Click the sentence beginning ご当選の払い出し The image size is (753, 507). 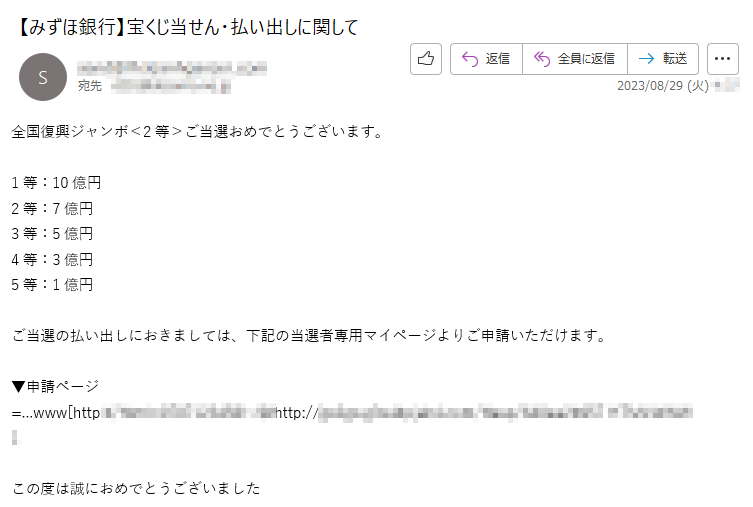point(310,336)
